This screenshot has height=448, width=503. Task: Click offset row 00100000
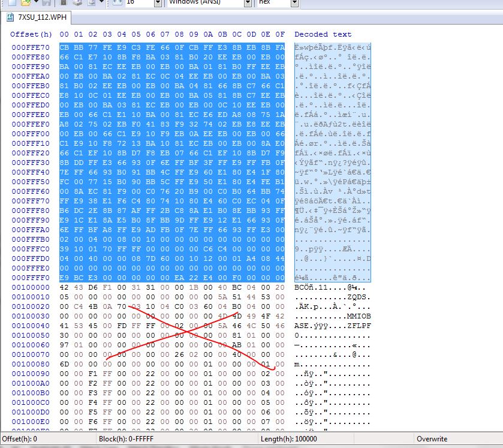tap(31, 287)
